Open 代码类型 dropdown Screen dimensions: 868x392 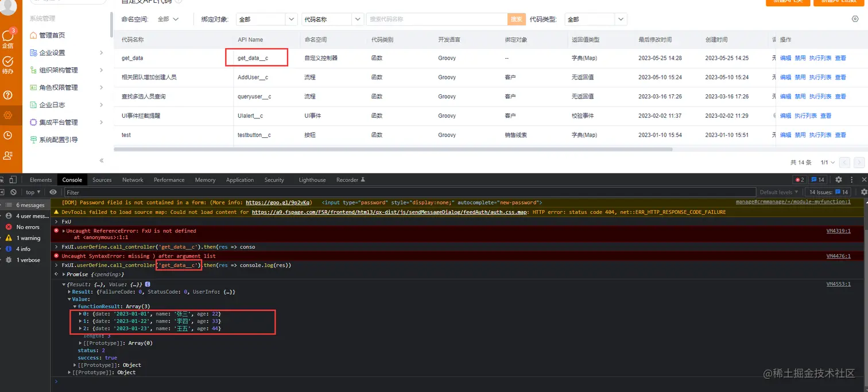click(596, 19)
